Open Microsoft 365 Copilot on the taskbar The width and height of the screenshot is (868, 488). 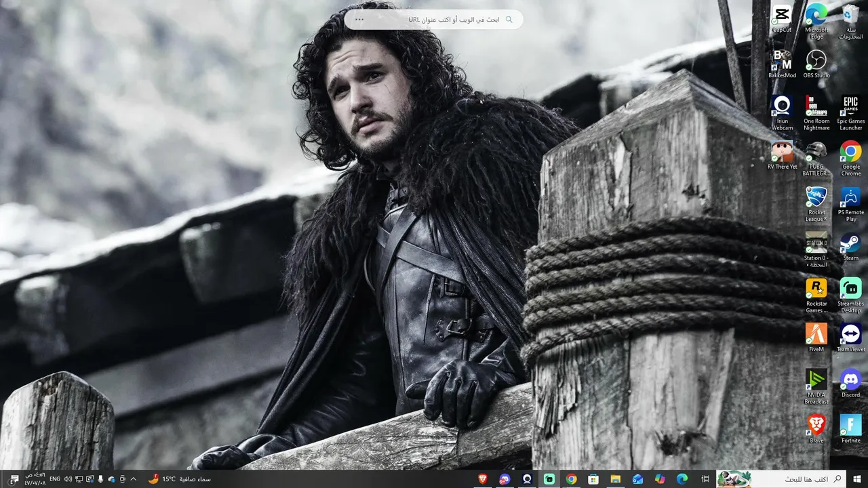click(660, 479)
